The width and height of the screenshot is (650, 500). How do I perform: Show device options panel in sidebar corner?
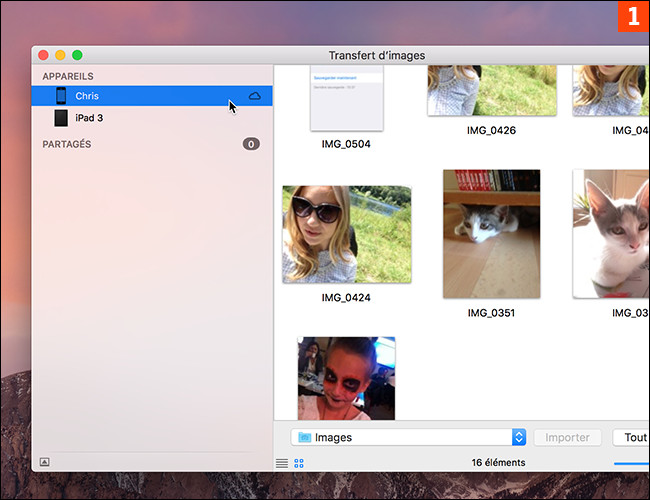pyautogui.click(x=45, y=462)
